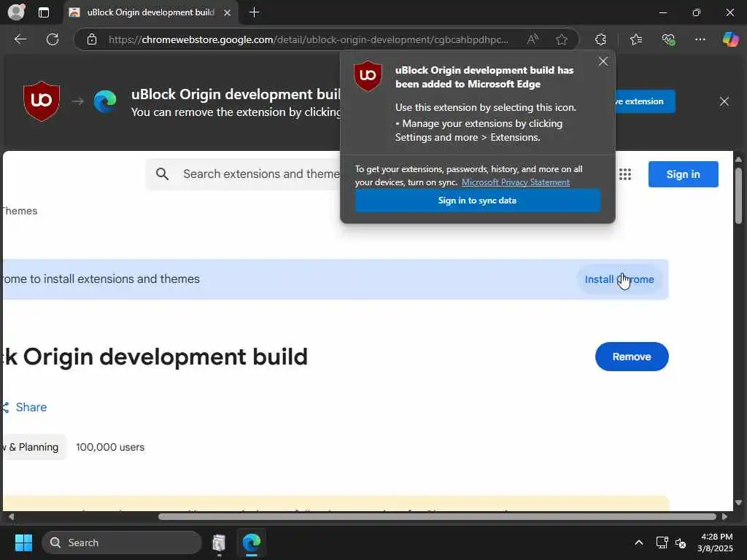Dismiss the uBlock Origin install banner
This screenshot has height=560, width=747.
click(724, 101)
